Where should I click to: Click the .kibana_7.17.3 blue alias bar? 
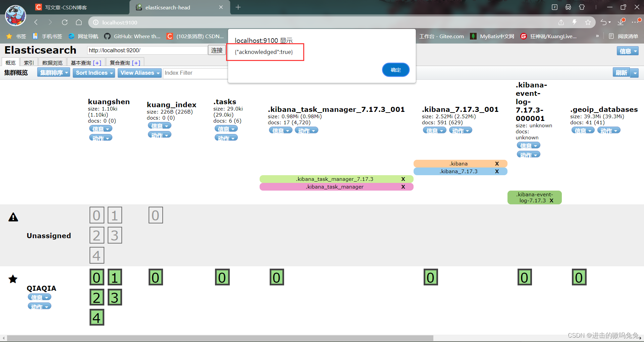click(x=460, y=172)
